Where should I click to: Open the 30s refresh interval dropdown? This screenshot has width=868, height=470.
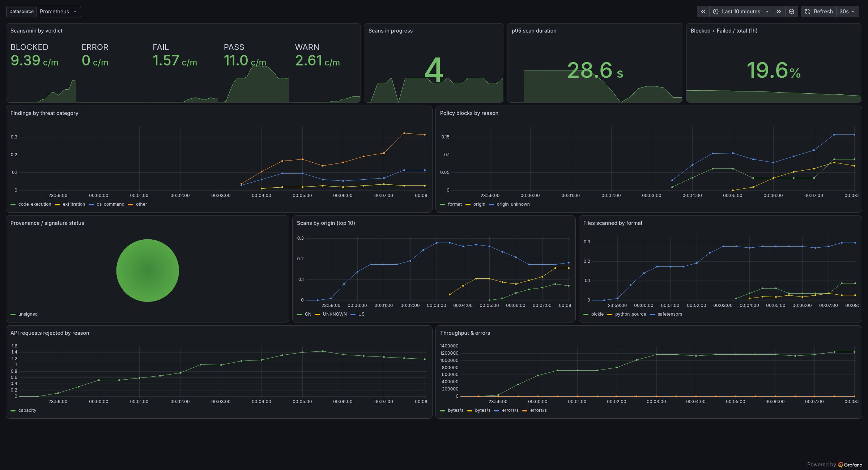pyautogui.click(x=847, y=12)
